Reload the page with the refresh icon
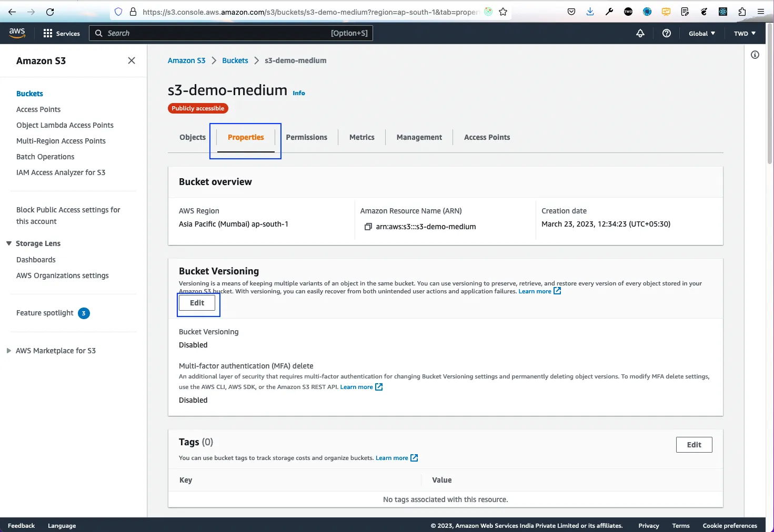Image resolution: width=774 pixels, height=532 pixels. click(x=50, y=12)
